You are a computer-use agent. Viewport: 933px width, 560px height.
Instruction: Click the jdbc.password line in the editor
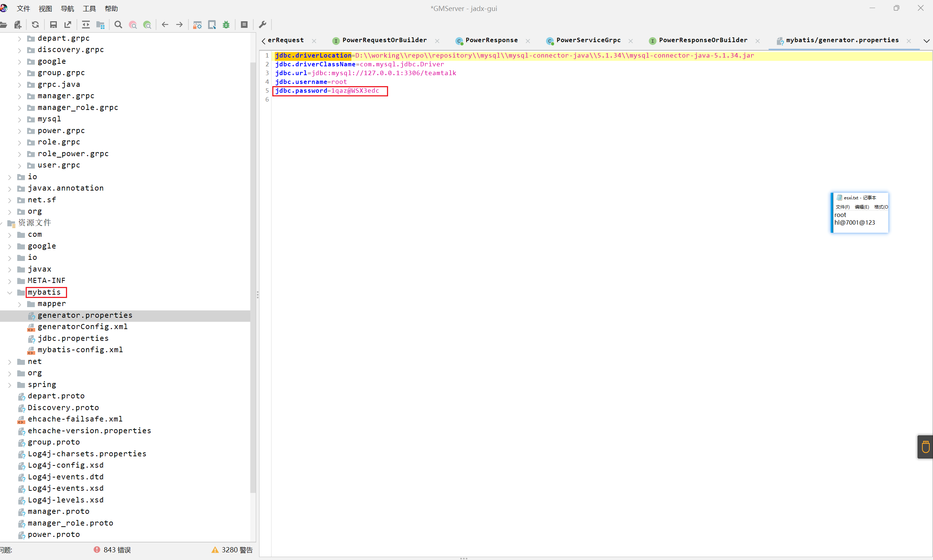tap(327, 91)
